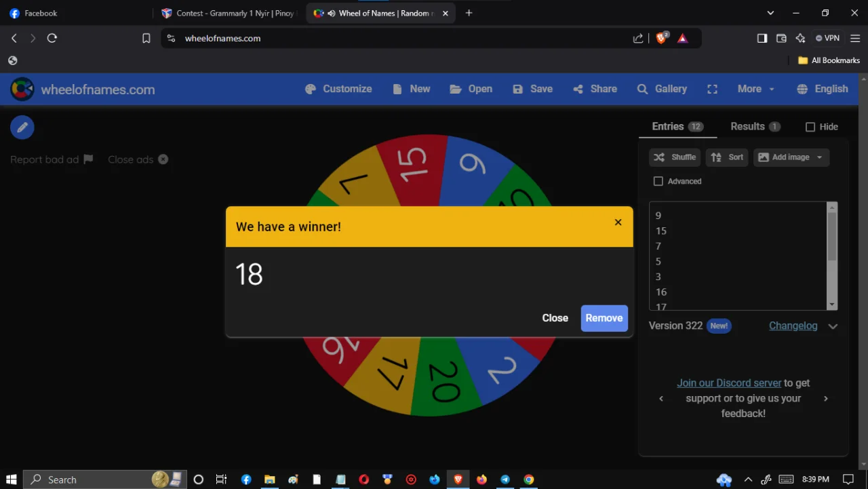The image size is (868, 489).
Task: Open the All Bookmarks folder
Action: click(829, 60)
